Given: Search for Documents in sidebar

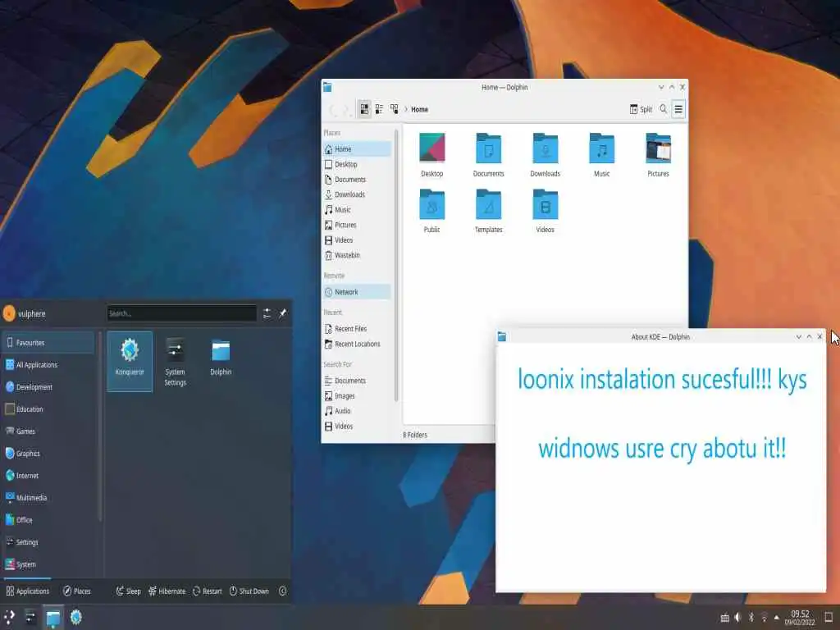Looking at the screenshot, I should [x=358, y=381].
